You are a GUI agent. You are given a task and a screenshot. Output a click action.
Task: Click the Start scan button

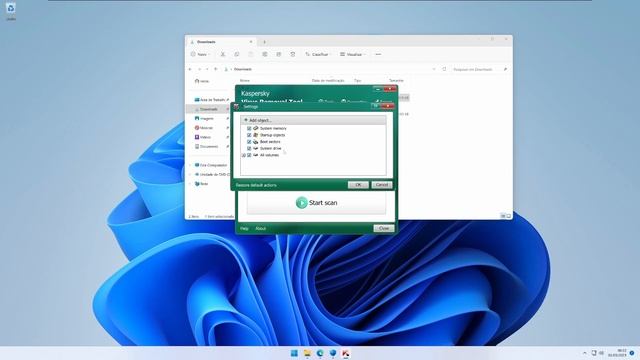tap(316, 203)
